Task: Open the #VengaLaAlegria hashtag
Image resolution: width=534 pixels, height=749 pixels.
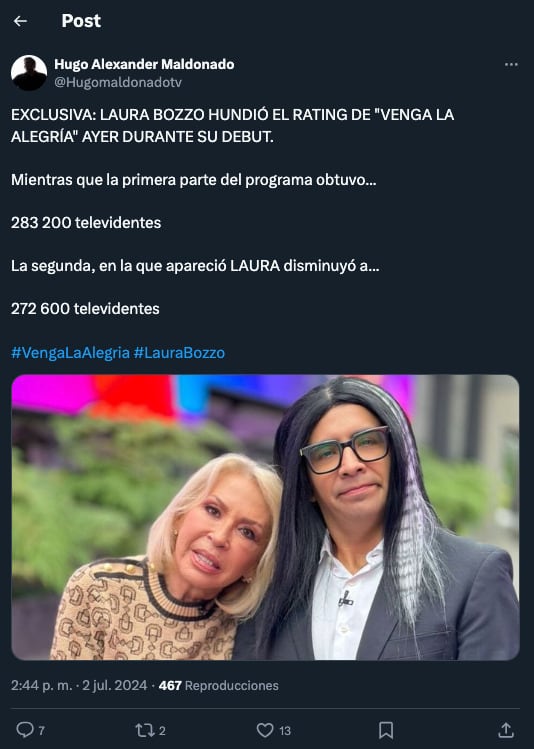Action: point(70,353)
